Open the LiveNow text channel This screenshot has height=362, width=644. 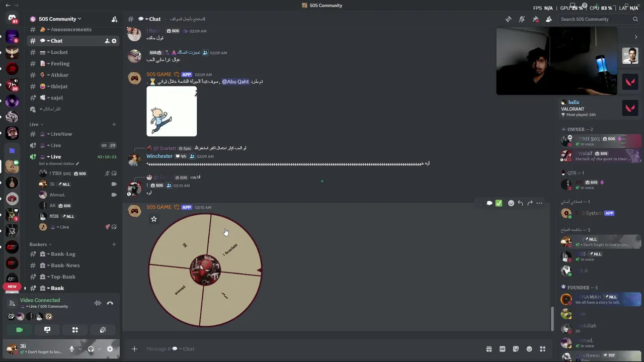click(x=73, y=134)
